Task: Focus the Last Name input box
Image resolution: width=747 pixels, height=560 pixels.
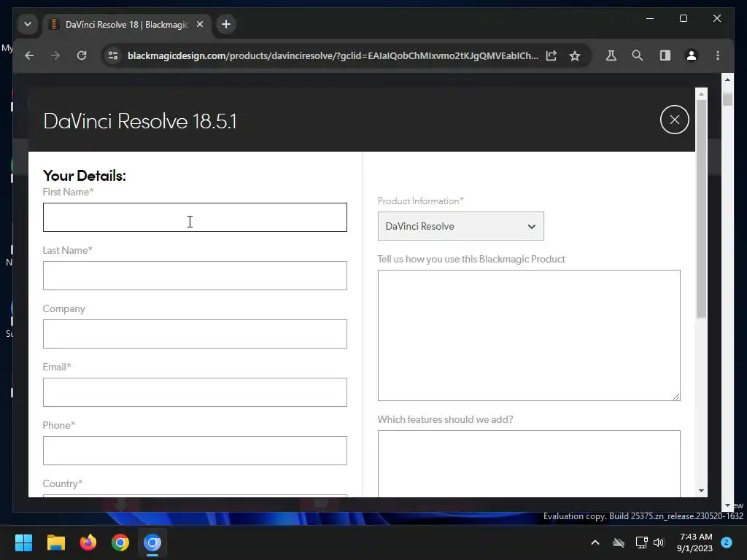Action: tap(195, 275)
